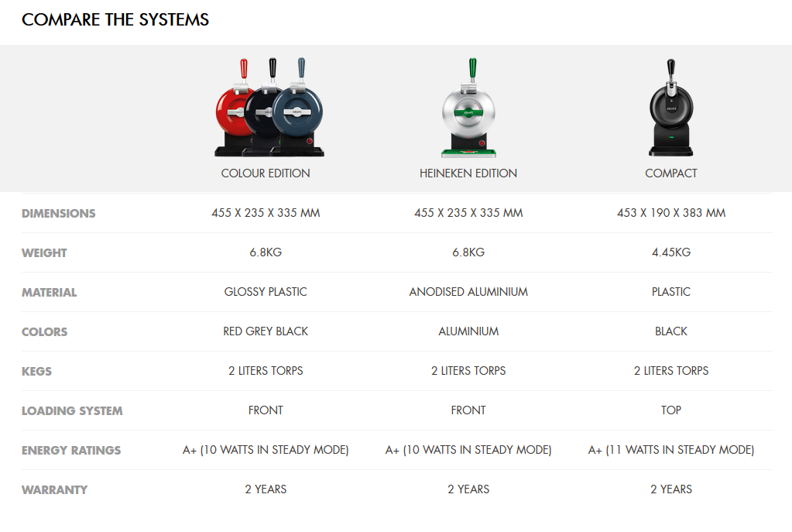The image size is (792, 532).
Task: Click Colour Edition 2 LITERS TORPS value
Action: click(x=266, y=370)
